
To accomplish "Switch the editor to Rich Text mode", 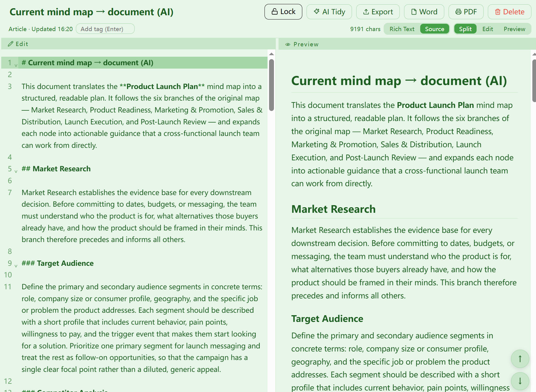I will 402,29.
